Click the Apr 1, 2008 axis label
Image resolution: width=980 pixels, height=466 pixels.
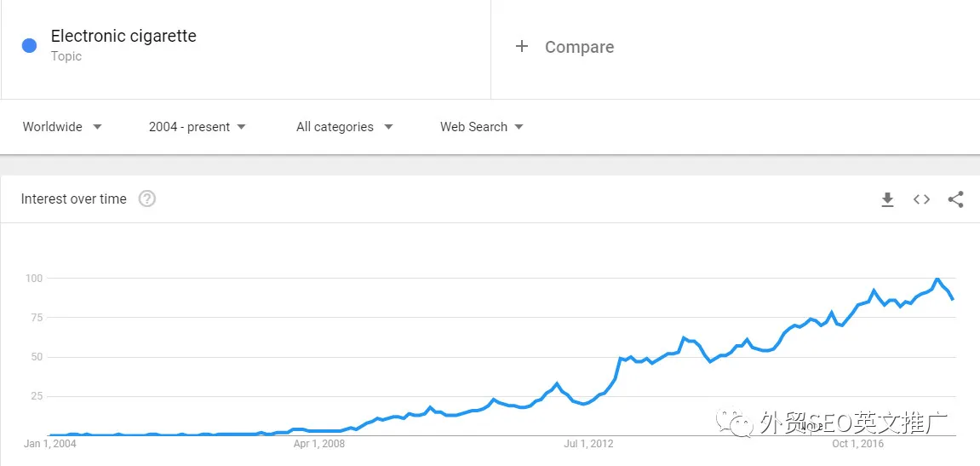(x=318, y=444)
